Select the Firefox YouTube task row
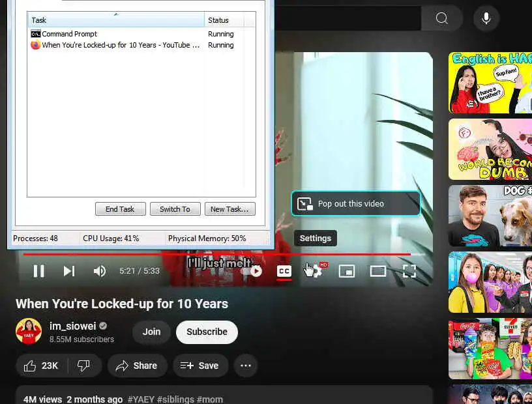532x404 pixels. 141,45
